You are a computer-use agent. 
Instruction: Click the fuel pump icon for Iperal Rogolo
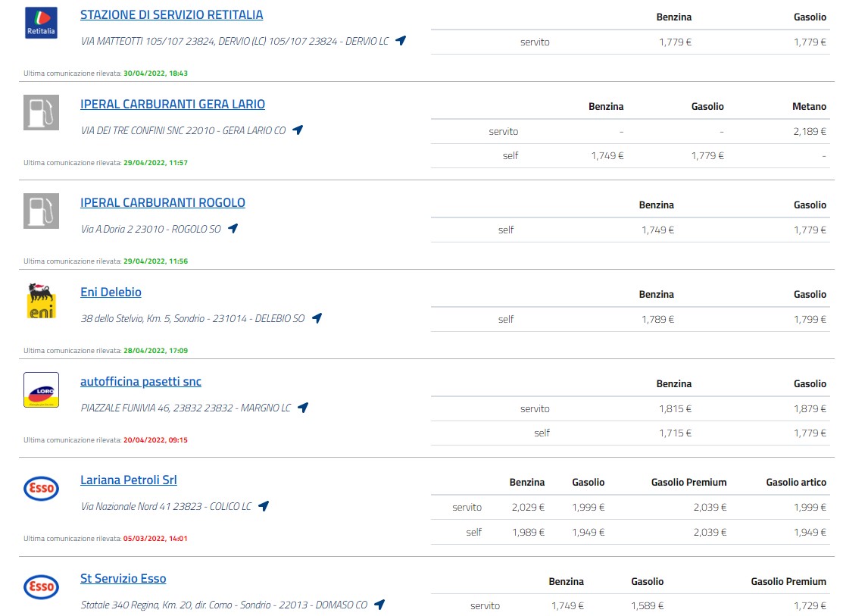pos(41,211)
